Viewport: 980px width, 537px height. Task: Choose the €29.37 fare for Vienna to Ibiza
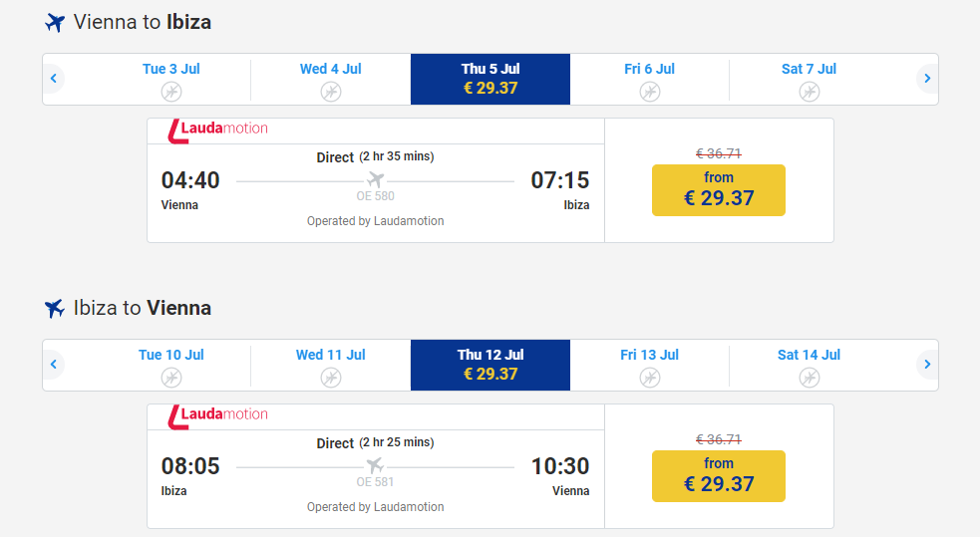pyautogui.click(x=719, y=189)
